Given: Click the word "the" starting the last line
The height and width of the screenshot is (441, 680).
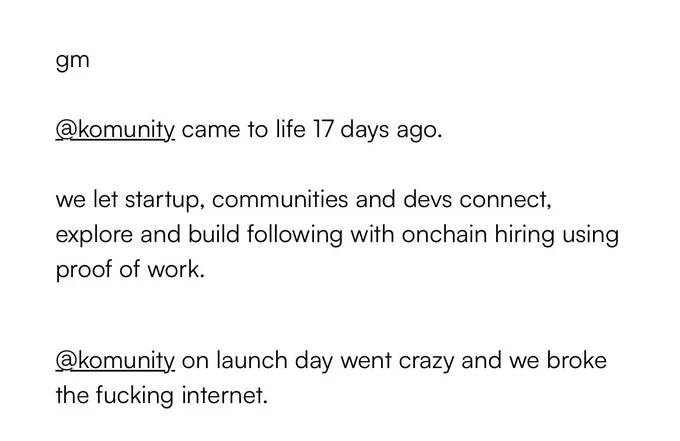Looking at the screenshot, I should tap(72, 395).
